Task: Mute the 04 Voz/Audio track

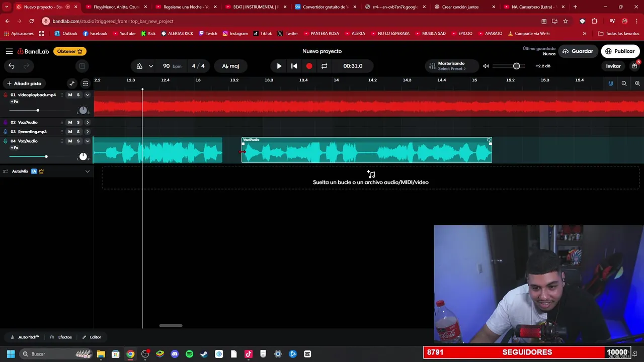Action: [70, 141]
